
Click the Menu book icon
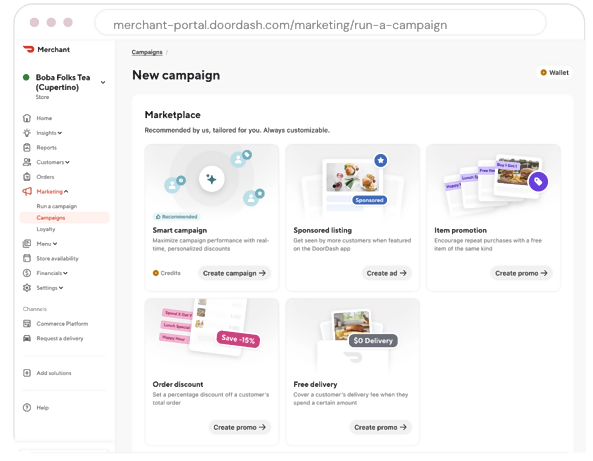pyautogui.click(x=27, y=244)
